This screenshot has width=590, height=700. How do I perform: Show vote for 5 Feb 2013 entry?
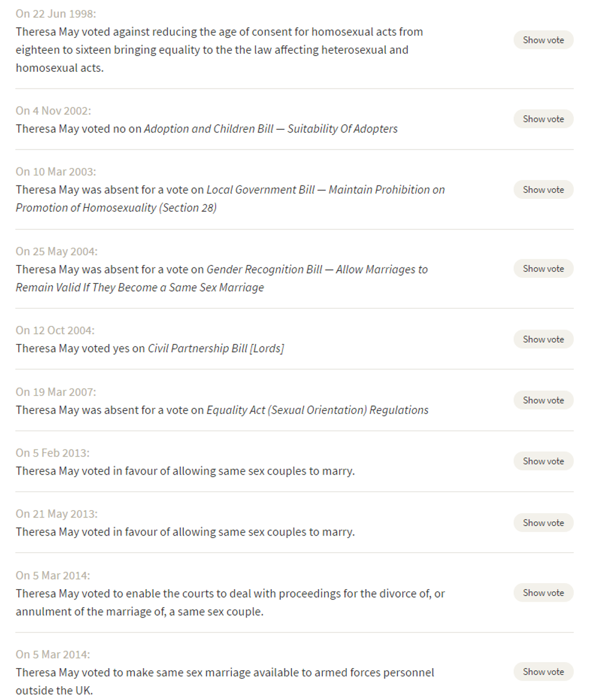[x=543, y=461]
